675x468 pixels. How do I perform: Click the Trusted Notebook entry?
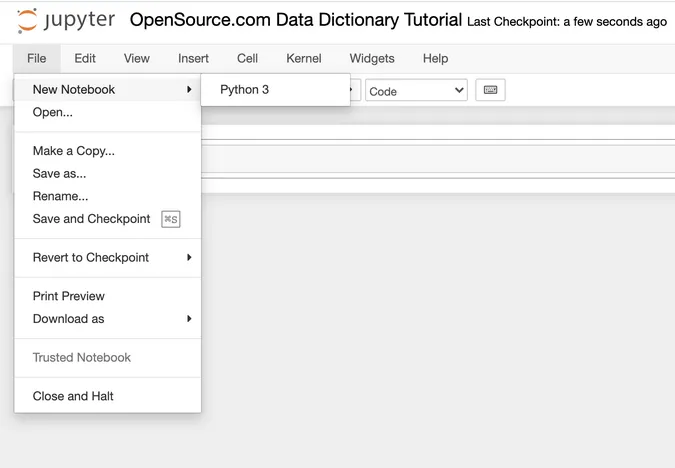click(x=108, y=357)
